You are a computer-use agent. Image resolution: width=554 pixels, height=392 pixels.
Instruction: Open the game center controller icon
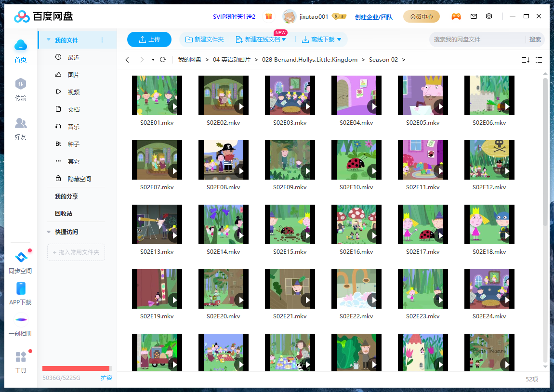coord(456,16)
